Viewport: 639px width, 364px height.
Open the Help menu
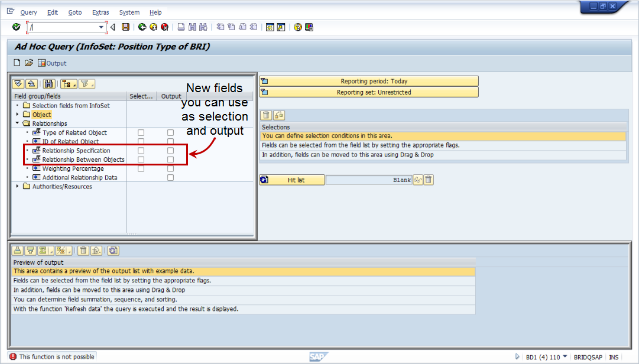pyautogui.click(x=155, y=12)
